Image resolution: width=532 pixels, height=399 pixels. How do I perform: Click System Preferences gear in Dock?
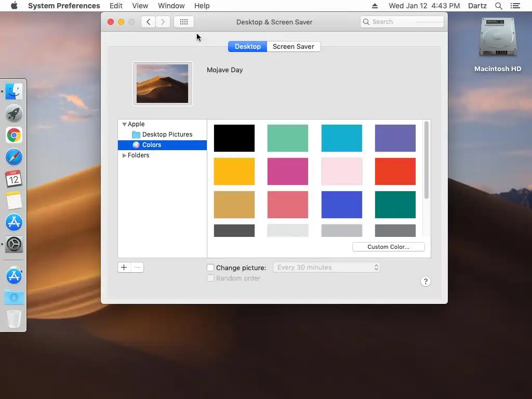[x=14, y=244]
